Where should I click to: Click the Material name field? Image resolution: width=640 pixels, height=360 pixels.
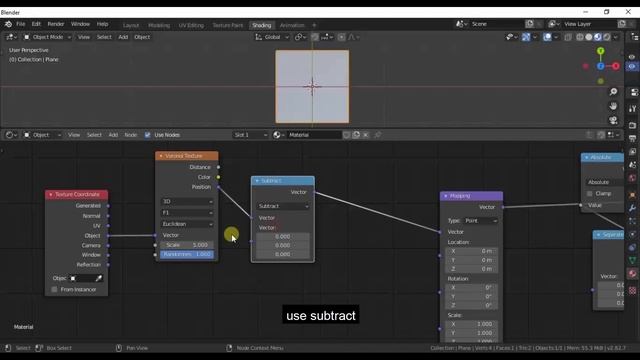[x=313, y=135]
